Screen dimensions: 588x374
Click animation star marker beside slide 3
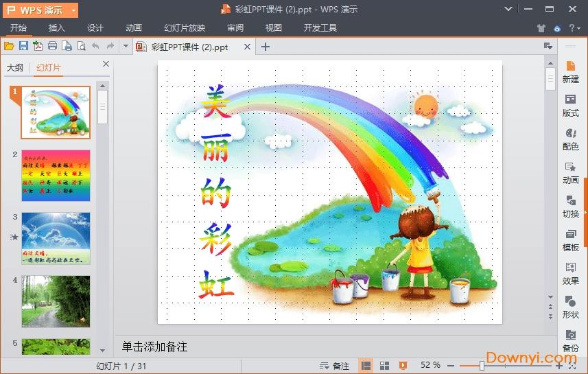pyautogui.click(x=14, y=237)
